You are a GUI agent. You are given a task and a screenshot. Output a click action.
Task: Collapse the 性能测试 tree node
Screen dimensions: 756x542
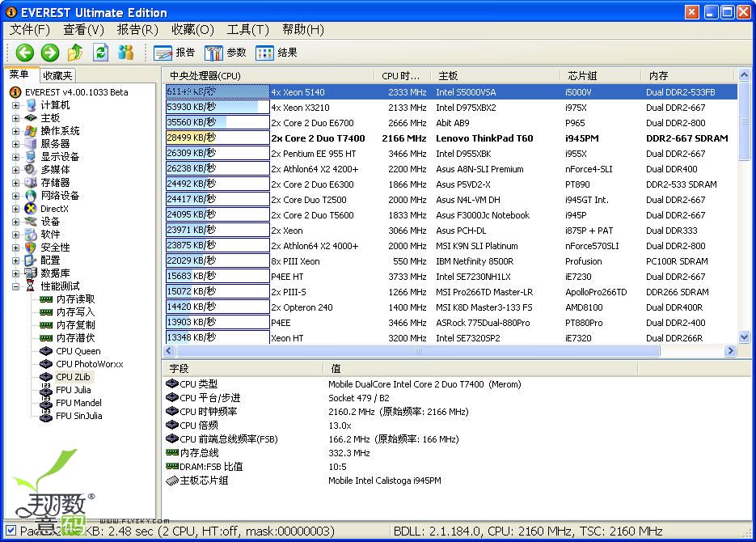[16, 286]
